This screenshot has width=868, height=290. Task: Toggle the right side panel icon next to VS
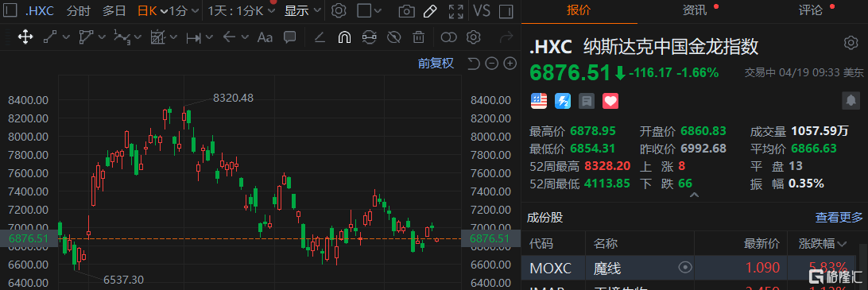[506, 11]
